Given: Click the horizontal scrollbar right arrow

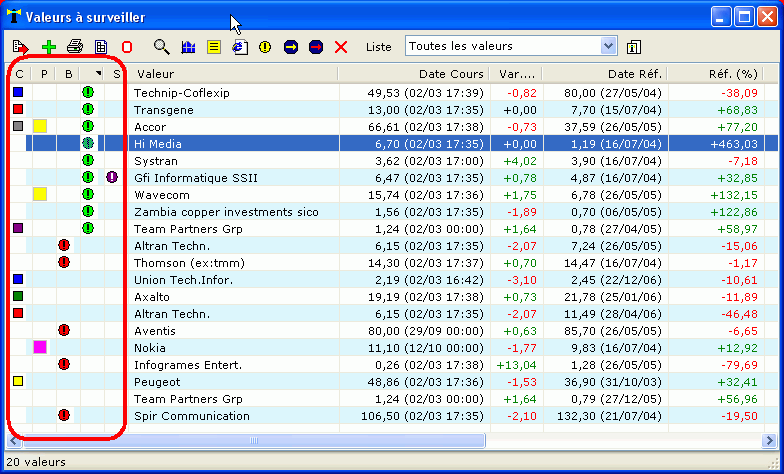Looking at the screenshot, I should tap(769, 440).
